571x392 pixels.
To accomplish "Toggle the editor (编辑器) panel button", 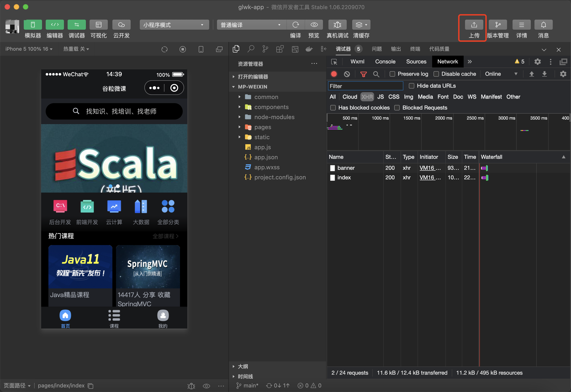I will (x=55, y=25).
